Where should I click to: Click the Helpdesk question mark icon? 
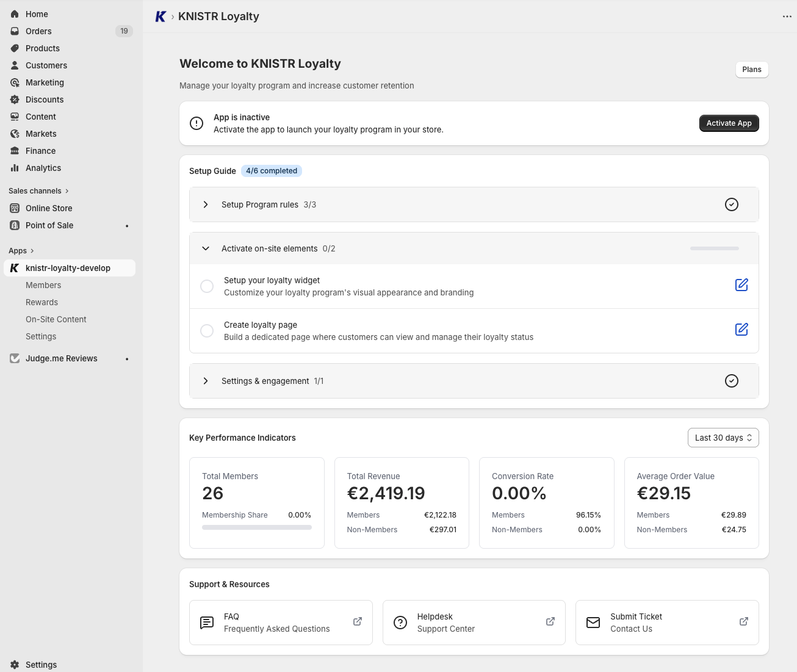click(400, 623)
